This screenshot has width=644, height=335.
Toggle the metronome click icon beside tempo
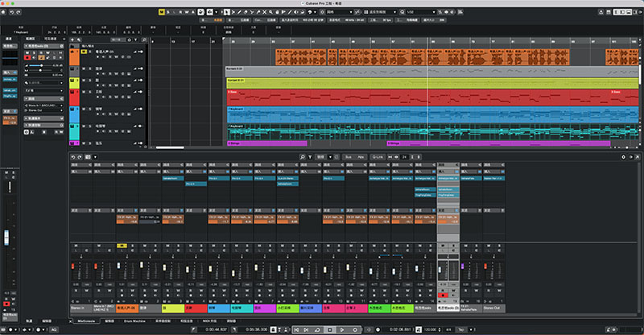click(x=419, y=329)
